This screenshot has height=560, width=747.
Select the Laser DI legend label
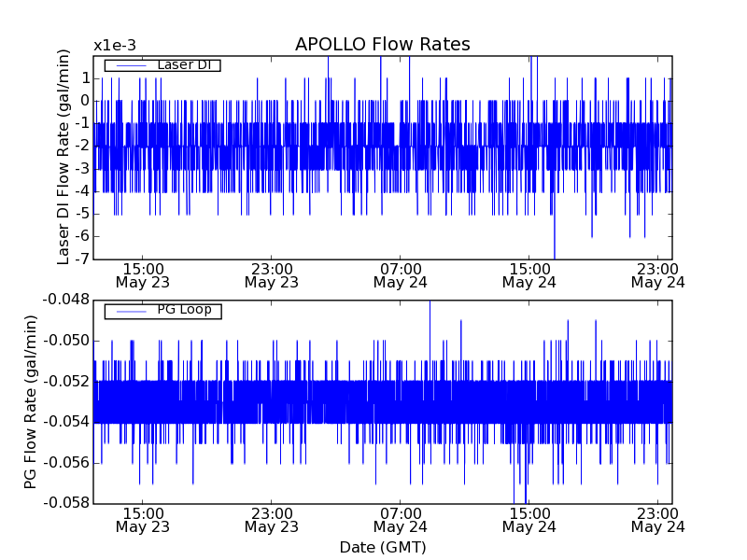[x=183, y=64]
